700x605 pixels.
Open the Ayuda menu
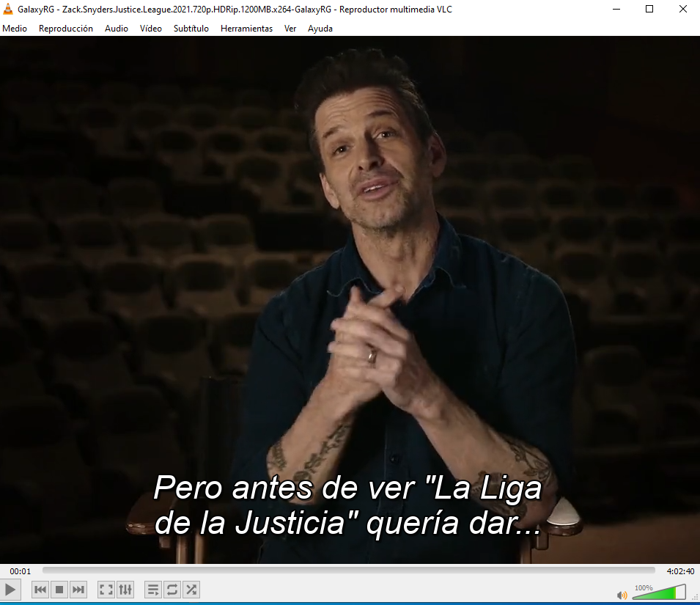[320, 29]
